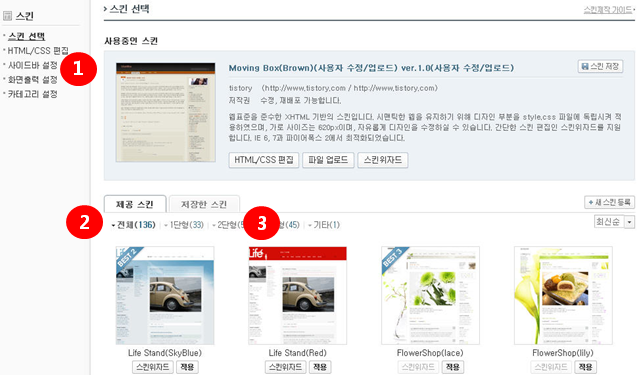The width and height of the screenshot is (637, 375).
Task: Click the current skin preview thumbnail
Action: pos(165,112)
